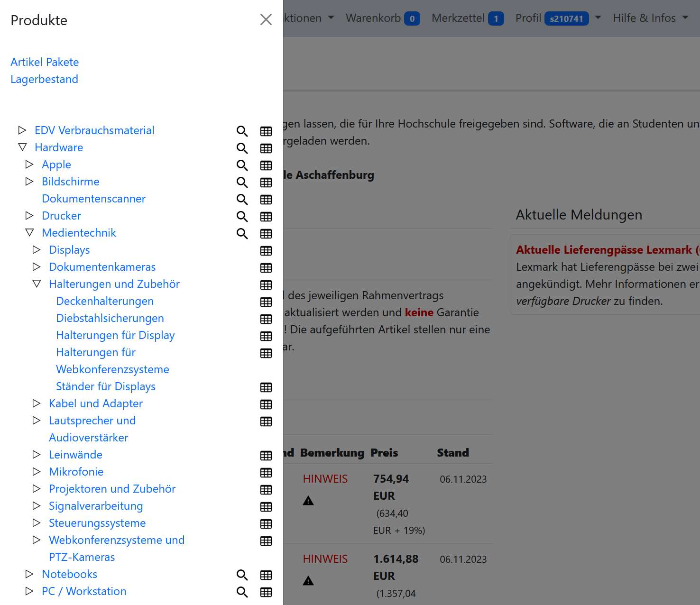This screenshot has height=605, width=700.
Task: Open Signalverarbeitung category link
Action: point(96,506)
